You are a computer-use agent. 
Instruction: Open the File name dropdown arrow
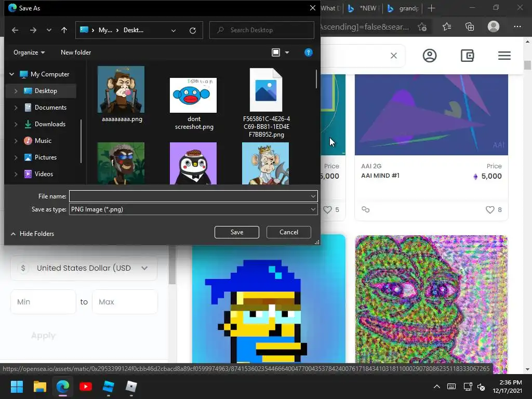(313, 196)
